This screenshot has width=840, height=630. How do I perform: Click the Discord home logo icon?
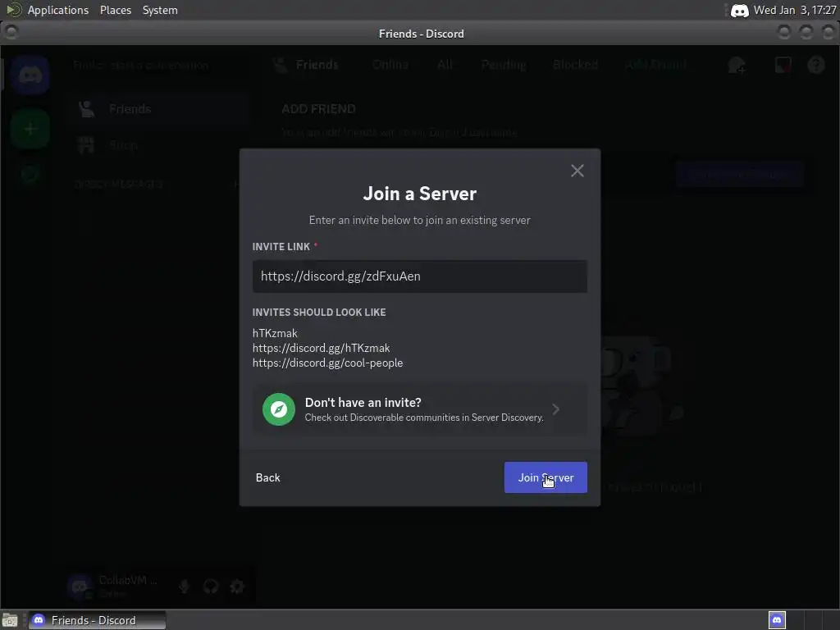click(30, 75)
